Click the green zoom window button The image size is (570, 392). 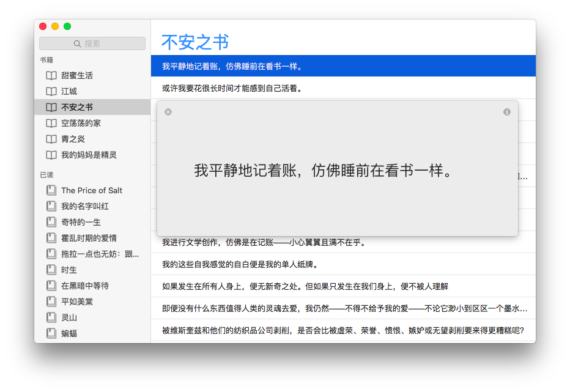pos(67,26)
